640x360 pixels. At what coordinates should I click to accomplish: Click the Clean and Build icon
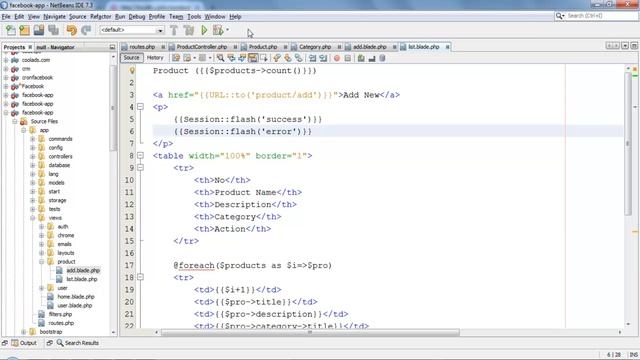pos(189,30)
